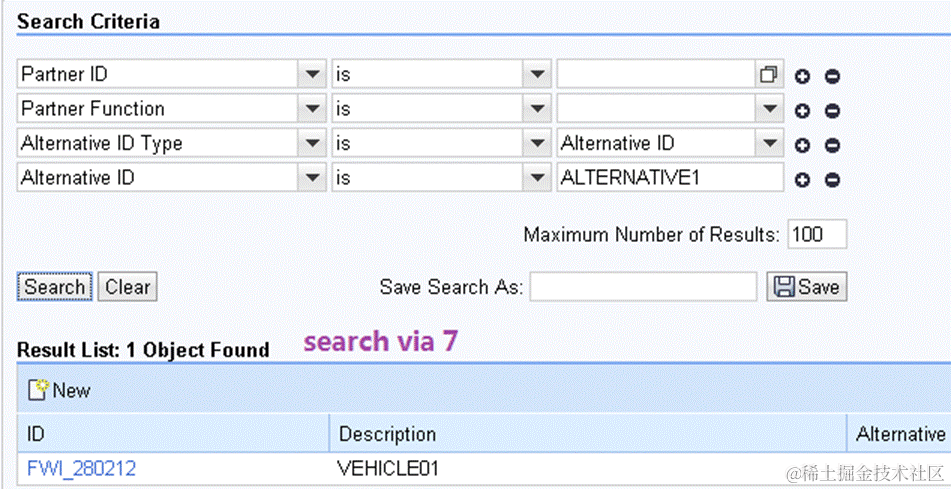
Task: Open operator dropdown in Partner ID row
Action: [536, 75]
